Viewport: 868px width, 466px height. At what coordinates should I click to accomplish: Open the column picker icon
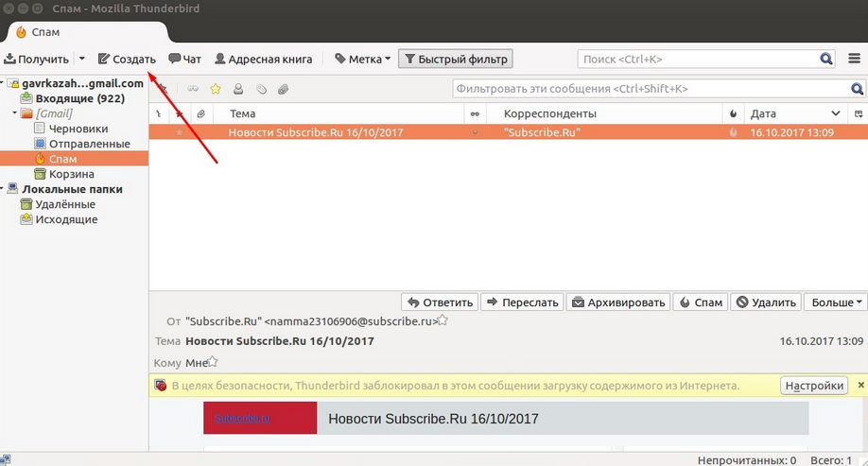(859, 113)
